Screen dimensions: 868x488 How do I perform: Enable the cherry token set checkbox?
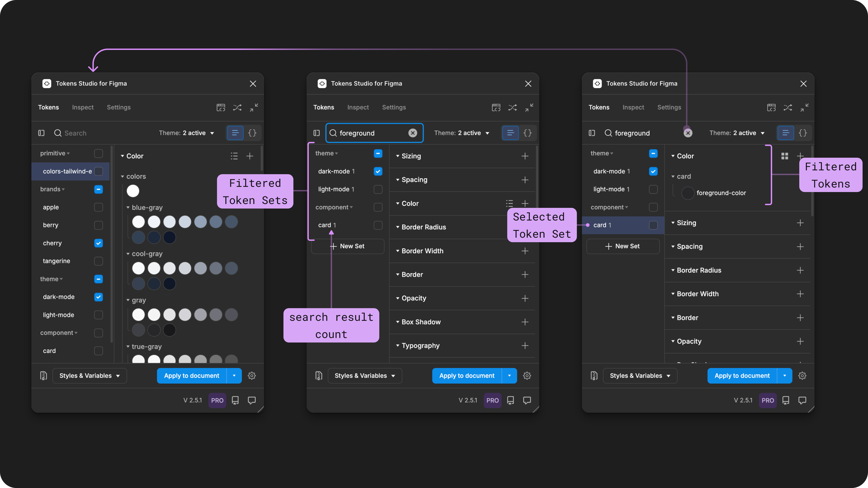click(98, 243)
